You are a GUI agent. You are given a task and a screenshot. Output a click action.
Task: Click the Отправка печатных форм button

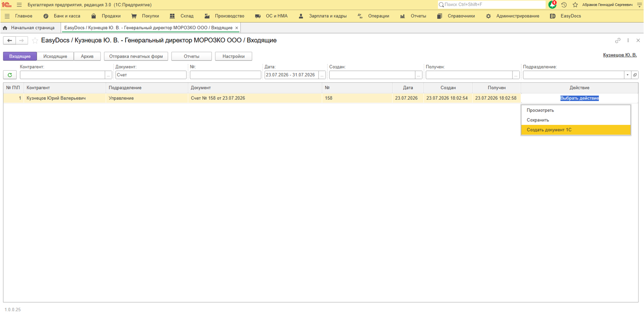(136, 56)
